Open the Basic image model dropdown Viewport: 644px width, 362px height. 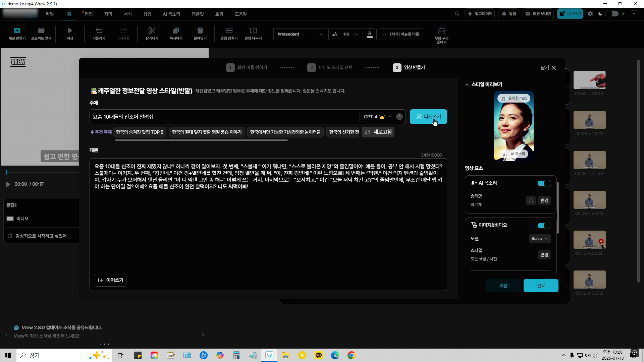click(539, 239)
